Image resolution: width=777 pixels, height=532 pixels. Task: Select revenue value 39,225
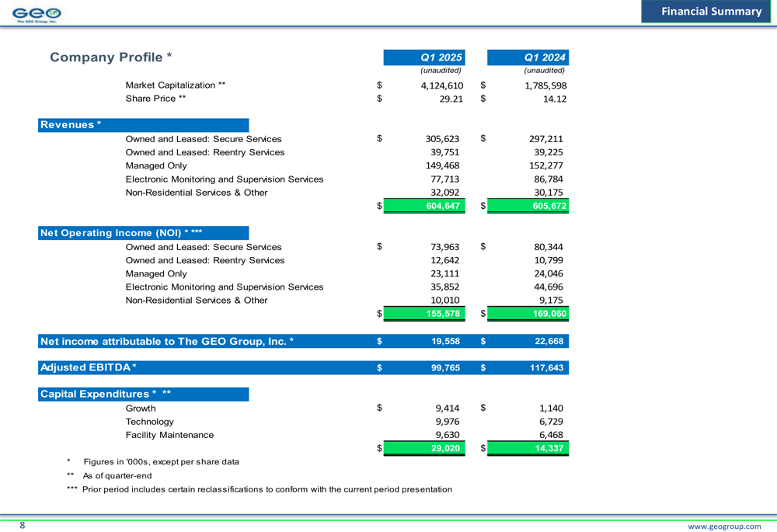click(549, 152)
